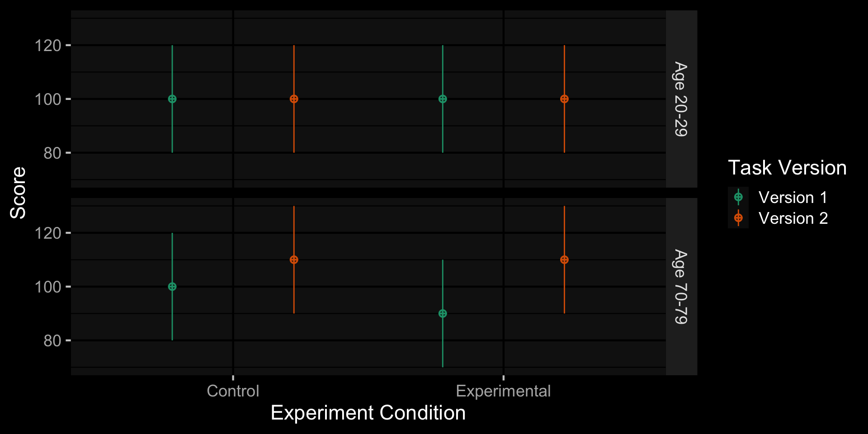Click the "Experimental" x-axis tick label
This screenshot has height=434, width=868.
pos(503,391)
